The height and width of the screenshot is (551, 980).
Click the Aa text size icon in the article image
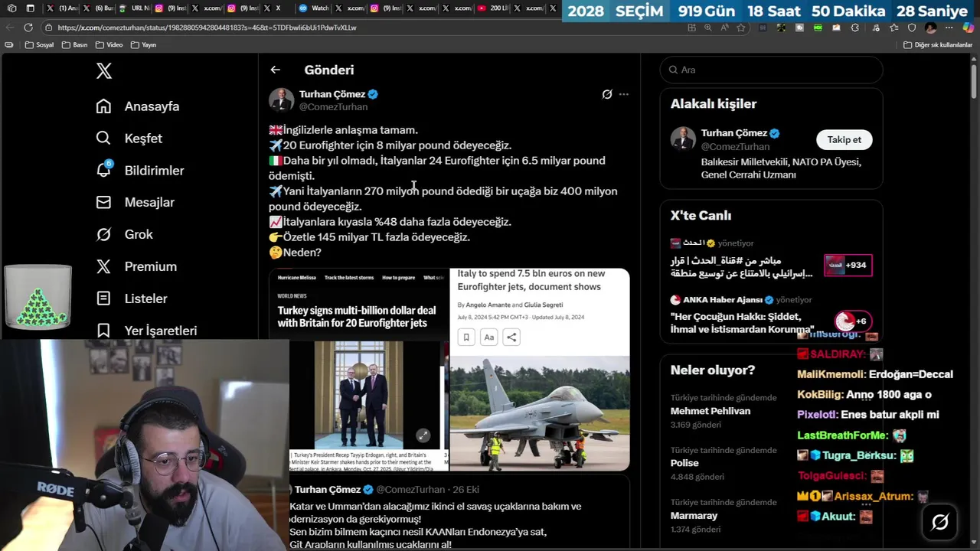coord(489,337)
